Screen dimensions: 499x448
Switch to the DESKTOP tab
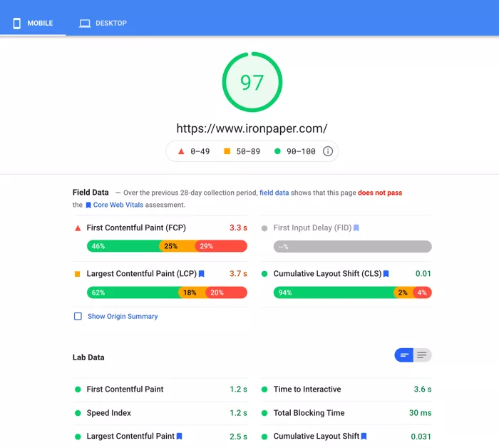point(103,23)
